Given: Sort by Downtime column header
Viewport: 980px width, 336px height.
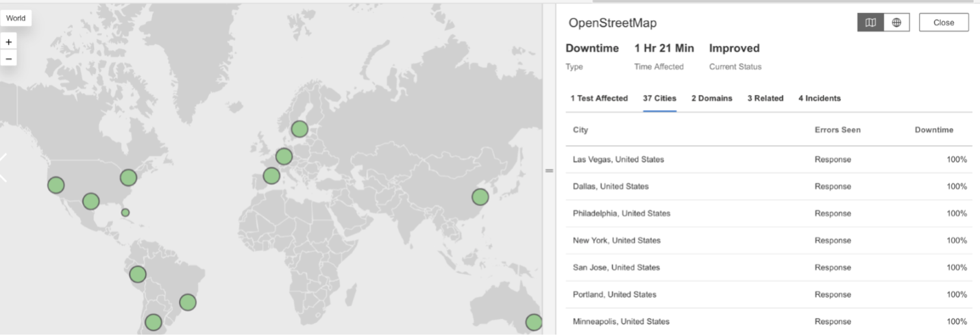Looking at the screenshot, I should coord(934,130).
